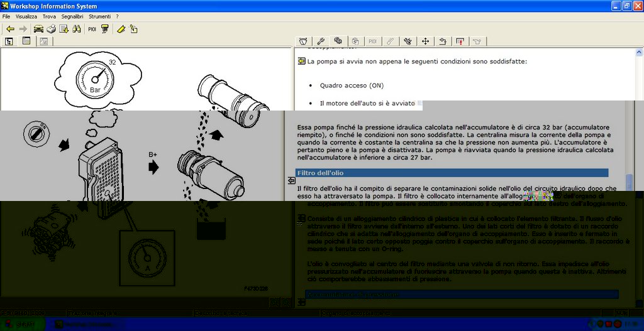The height and width of the screenshot is (331, 644).
Task: Click the export page icon with a down arrow
Action: pos(64,29)
